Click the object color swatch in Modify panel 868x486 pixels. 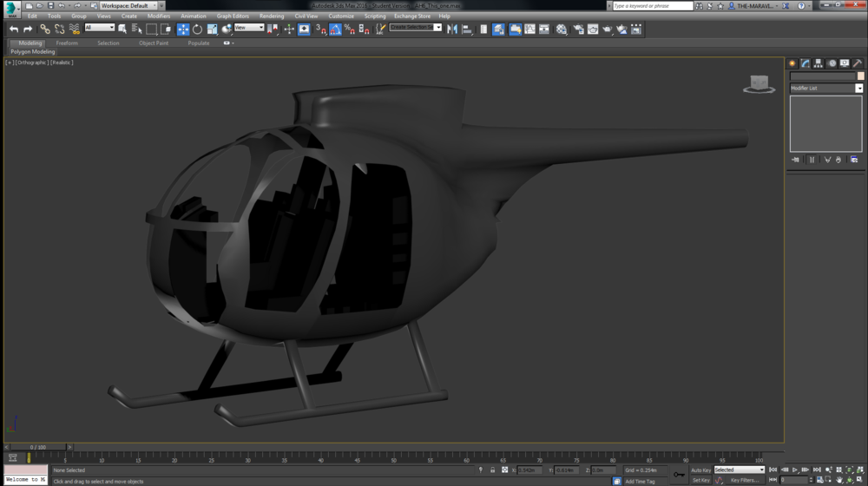[x=860, y=76]
